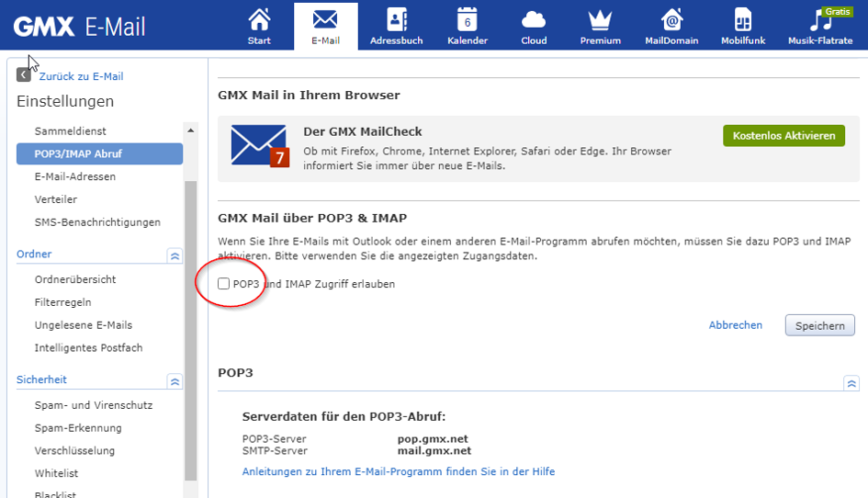This screenshot has height=498, width=868.
Task: Collapse the Sicherheit section
Action: [175, 381]
